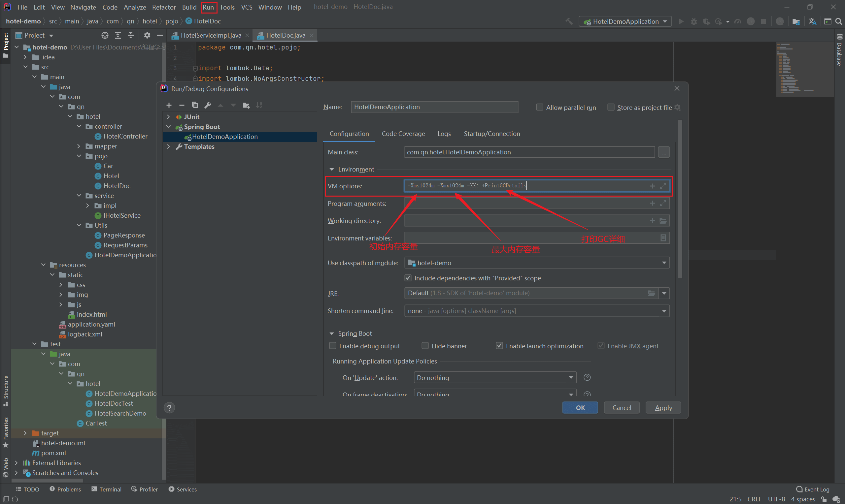
Task: Open Services tool window at bottom
Action: tap(183, 489)
